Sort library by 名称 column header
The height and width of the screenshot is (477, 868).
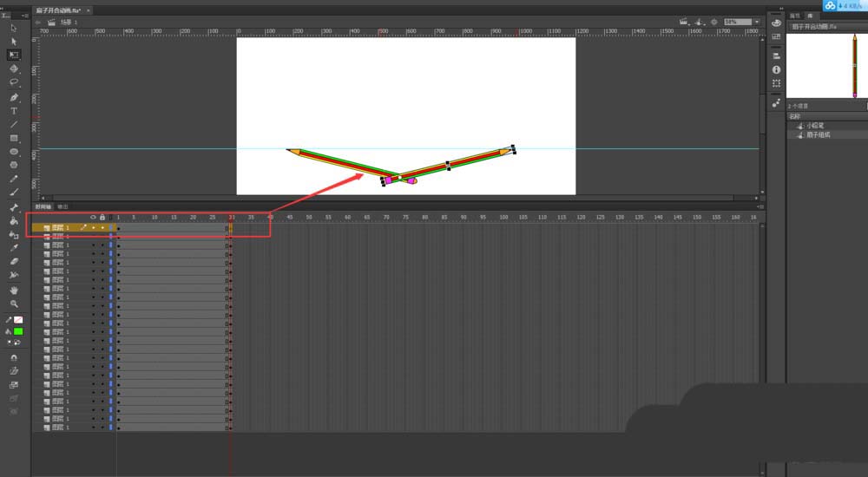click(795, 116)
